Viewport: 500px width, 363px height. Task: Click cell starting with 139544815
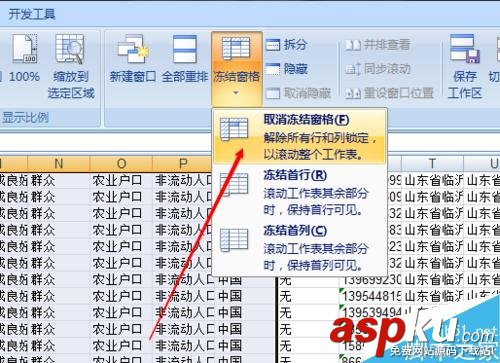(371, 296)
